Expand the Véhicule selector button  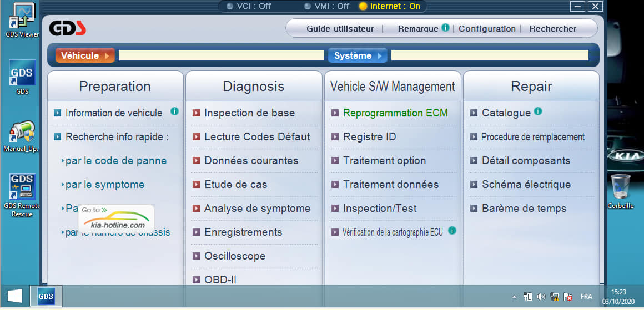(85, 55)
